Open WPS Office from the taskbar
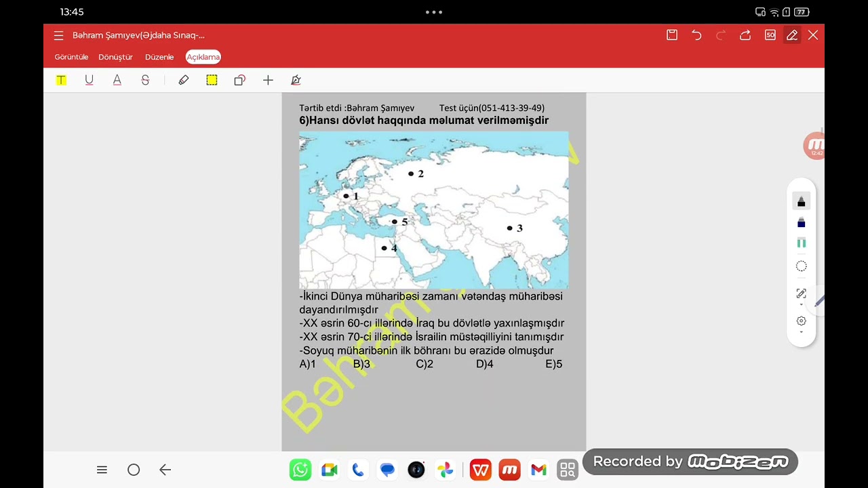 click(480, 470)
